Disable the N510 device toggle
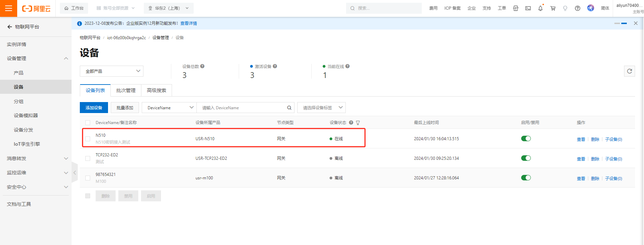This screenshot has width=644, height=245. pyautogui.click(x=526, y=138)
